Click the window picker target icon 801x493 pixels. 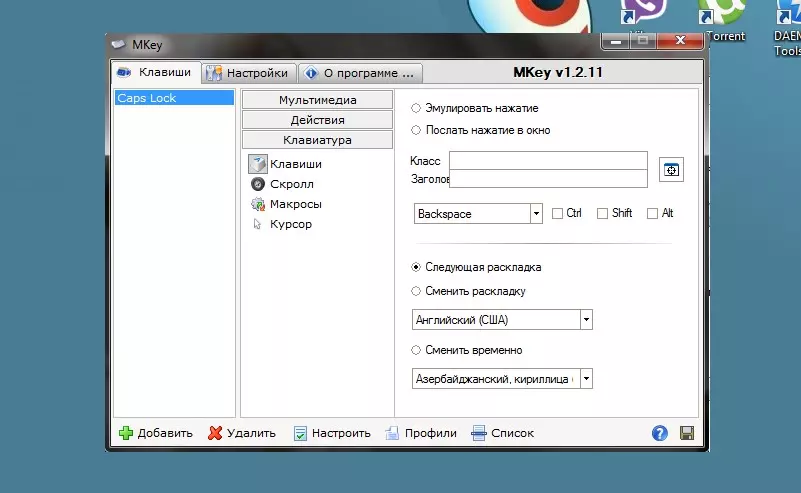tap(671, 170)
